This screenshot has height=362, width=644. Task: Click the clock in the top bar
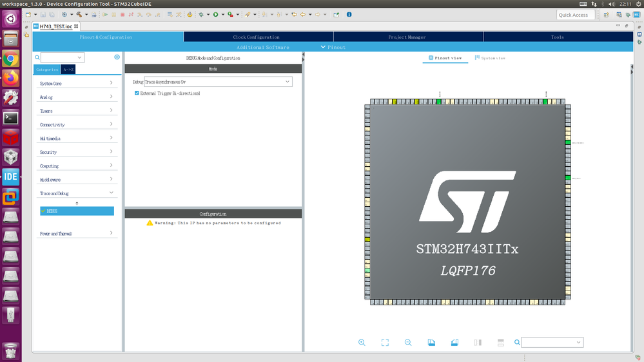point(625,4)
